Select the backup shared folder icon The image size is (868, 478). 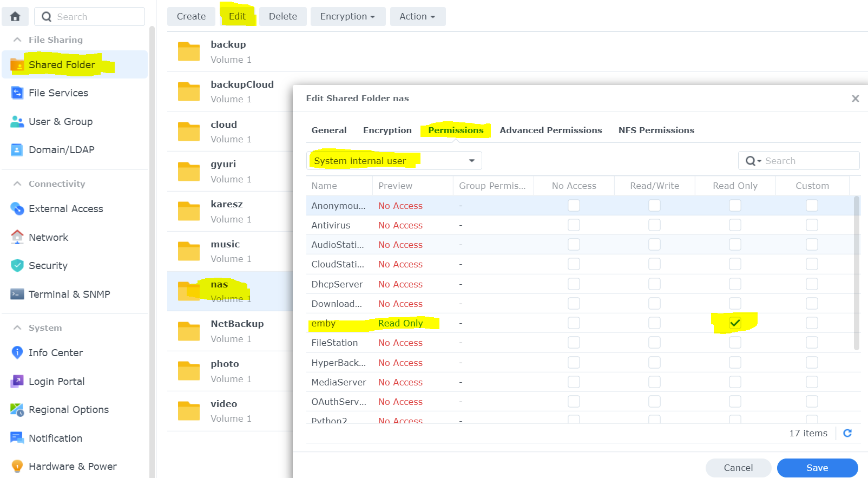pos(189,51)
